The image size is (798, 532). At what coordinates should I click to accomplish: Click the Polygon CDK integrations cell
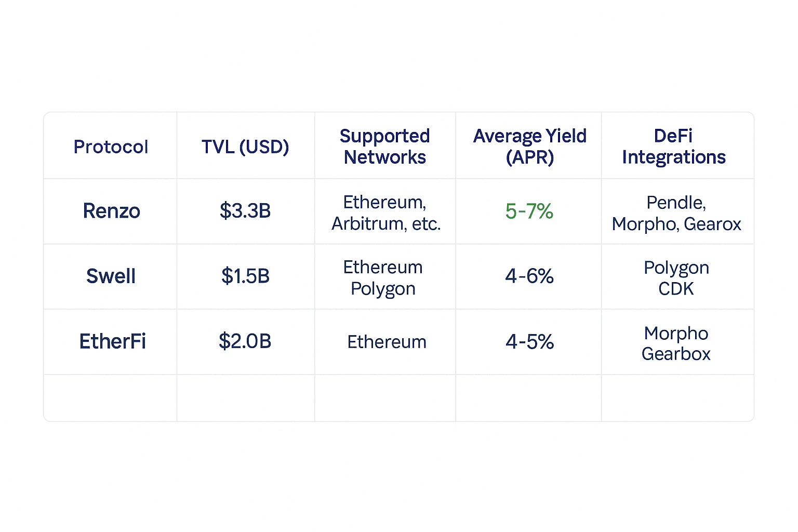(676, 278)
